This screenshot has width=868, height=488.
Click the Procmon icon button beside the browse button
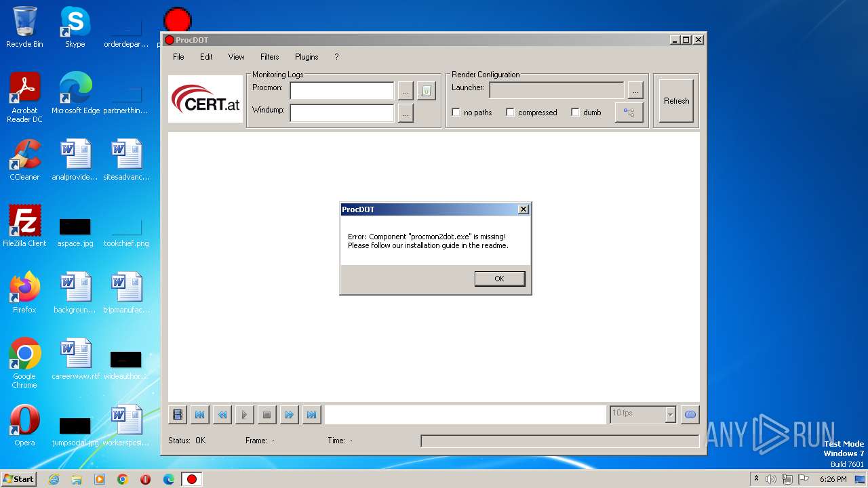[x=426, y=91]
